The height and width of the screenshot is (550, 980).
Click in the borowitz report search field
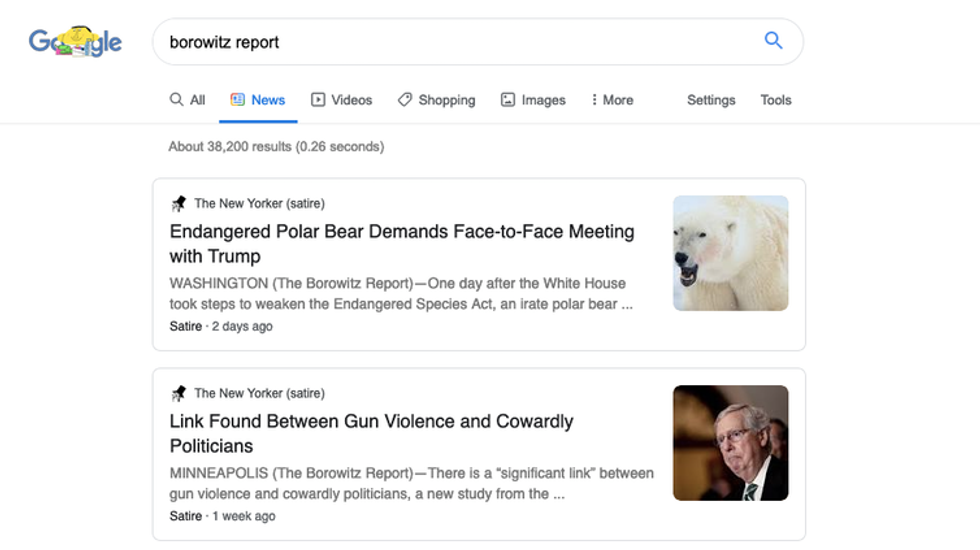pyautogui.click(x=450, y=42)
